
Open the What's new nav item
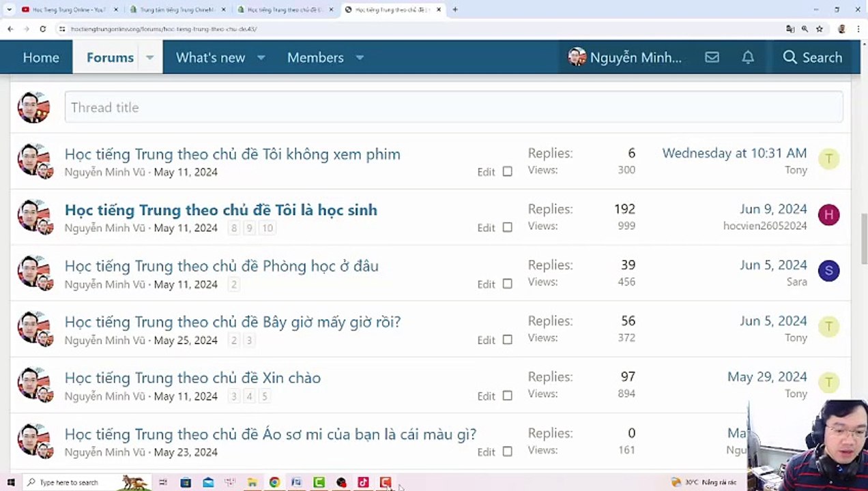point(210,57)
